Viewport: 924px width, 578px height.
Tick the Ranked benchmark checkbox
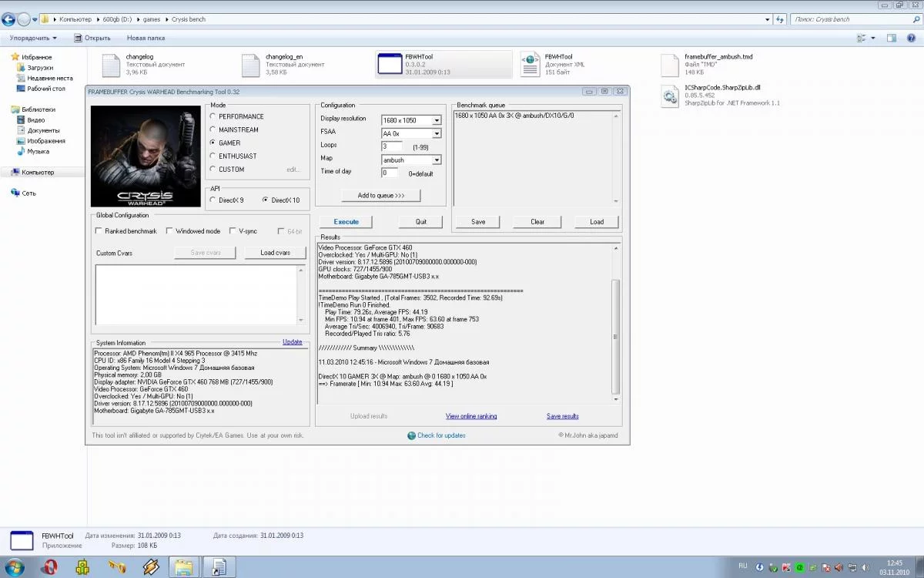[x=99, y=231]
